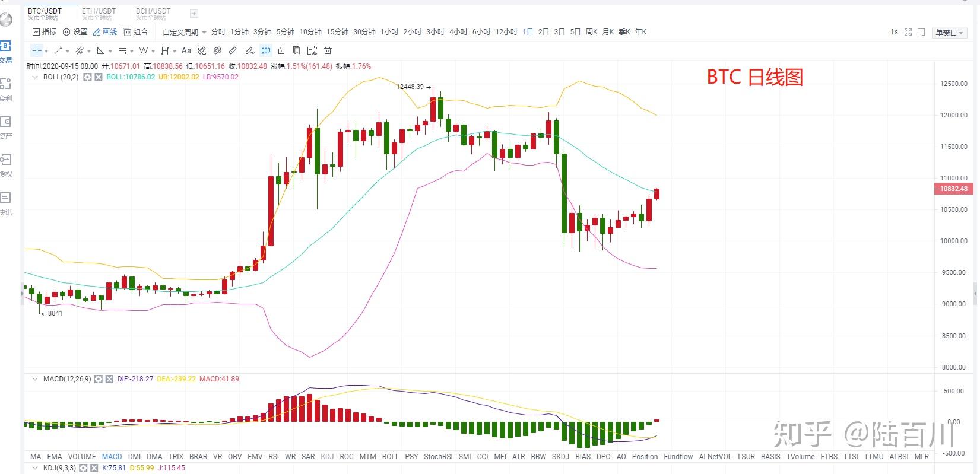Toggle the highlighted 000 price label tool

(266, 50)
